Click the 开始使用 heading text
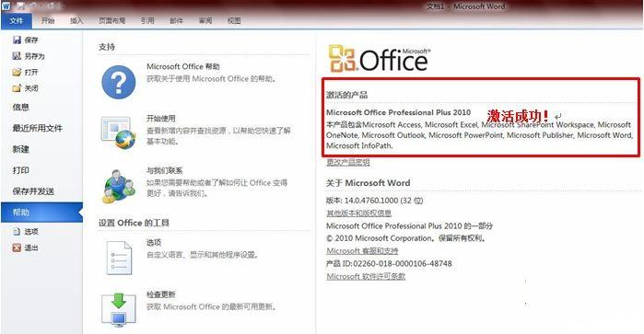644x334 pixels. [161, 118]
